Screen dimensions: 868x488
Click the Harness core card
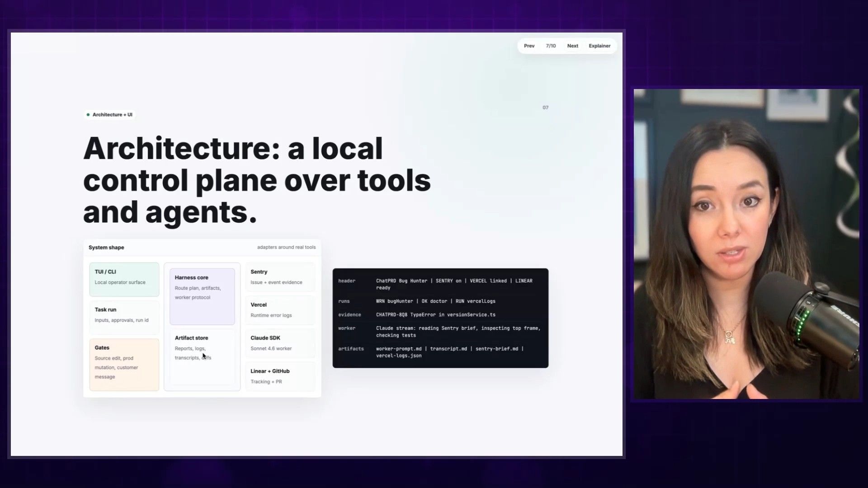(x=202, y=296)
